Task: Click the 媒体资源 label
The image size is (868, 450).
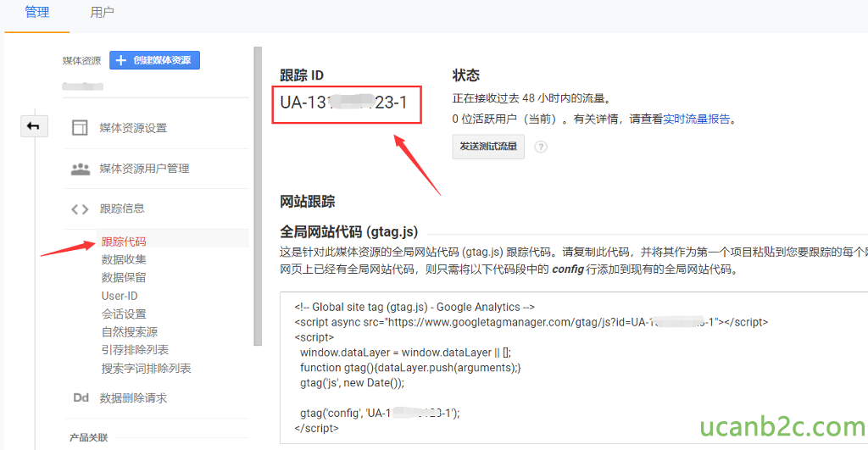Action: click(81, 61)
